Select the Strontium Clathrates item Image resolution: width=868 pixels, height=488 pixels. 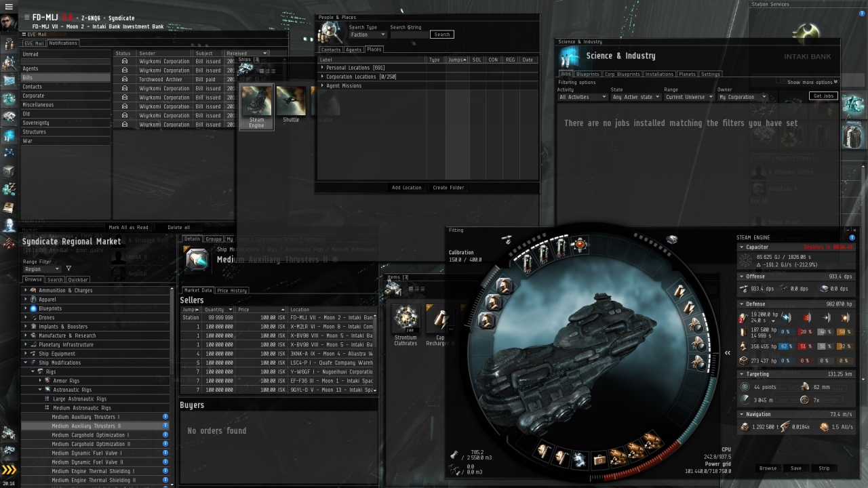[x=406, y=325]
